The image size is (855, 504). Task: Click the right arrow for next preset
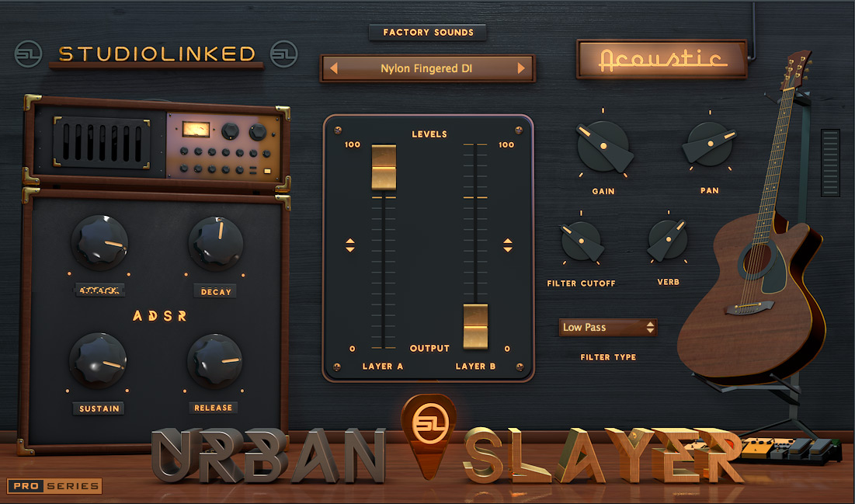click(521, 68)
